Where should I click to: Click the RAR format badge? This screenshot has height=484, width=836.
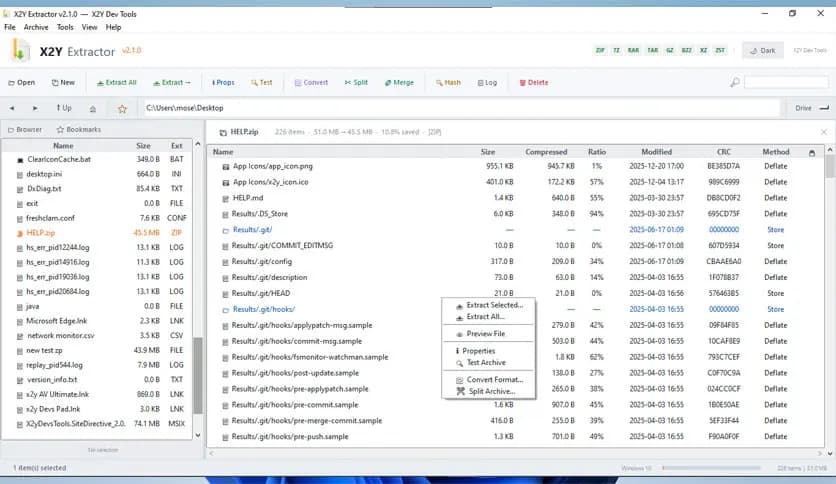click(x=633, y=50)
